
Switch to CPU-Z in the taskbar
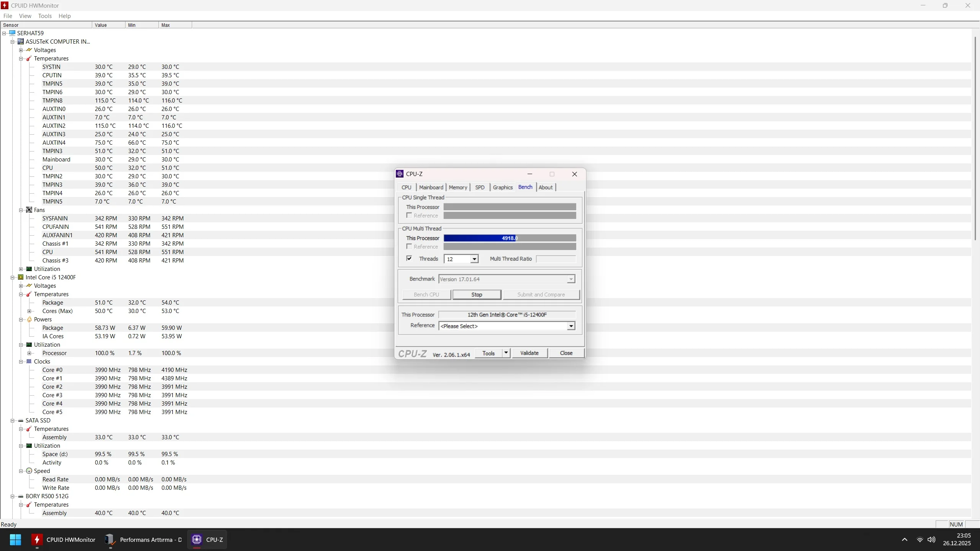(x=207, y=540)
